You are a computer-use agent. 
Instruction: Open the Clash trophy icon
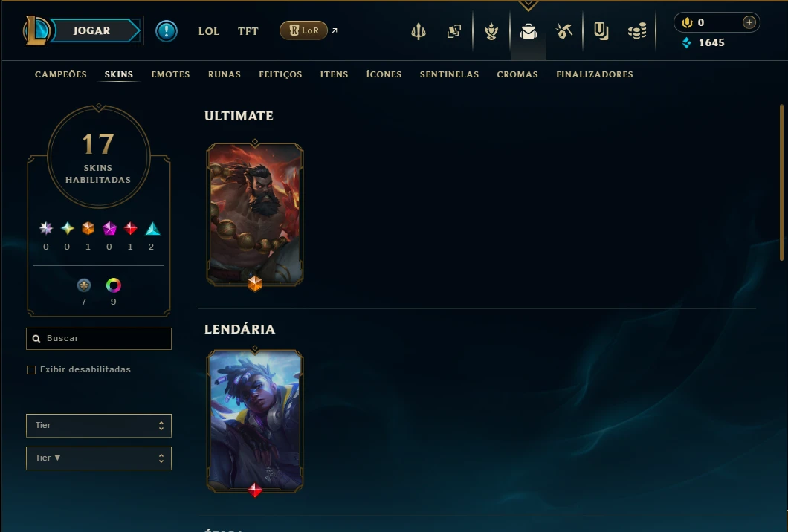[x=418, y=32]
